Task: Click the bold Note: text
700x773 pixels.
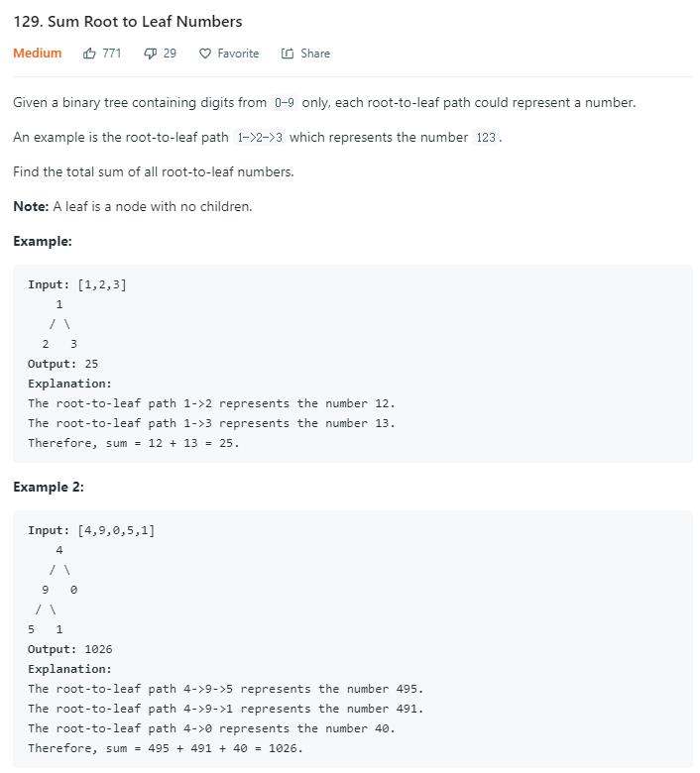Action: click(x=31, y=206)
